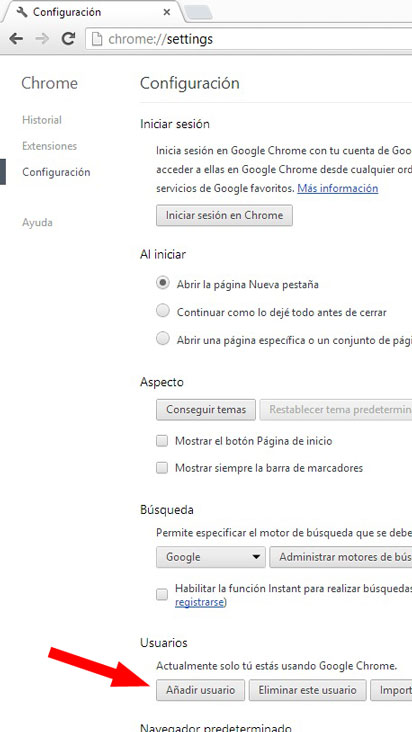This screenshot has width=412, height=732.
Task: Select Abrir una página específica option
Action: tap(163, 339)
